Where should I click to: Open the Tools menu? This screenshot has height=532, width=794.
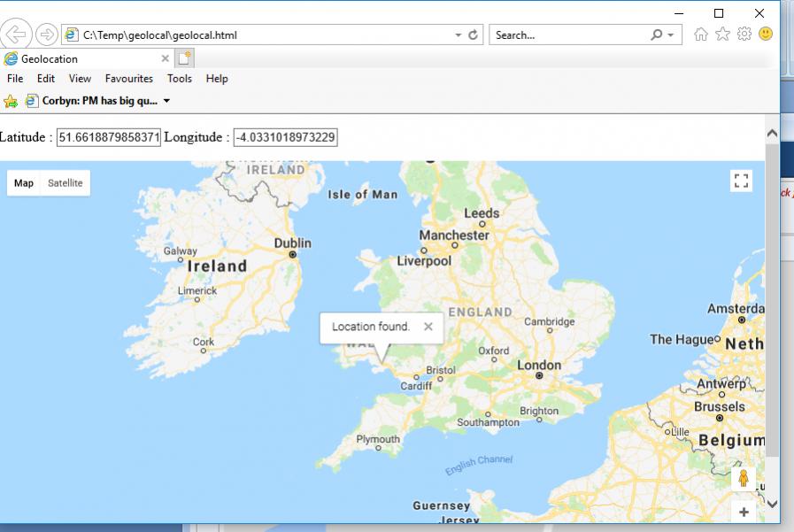click(180, 79)
